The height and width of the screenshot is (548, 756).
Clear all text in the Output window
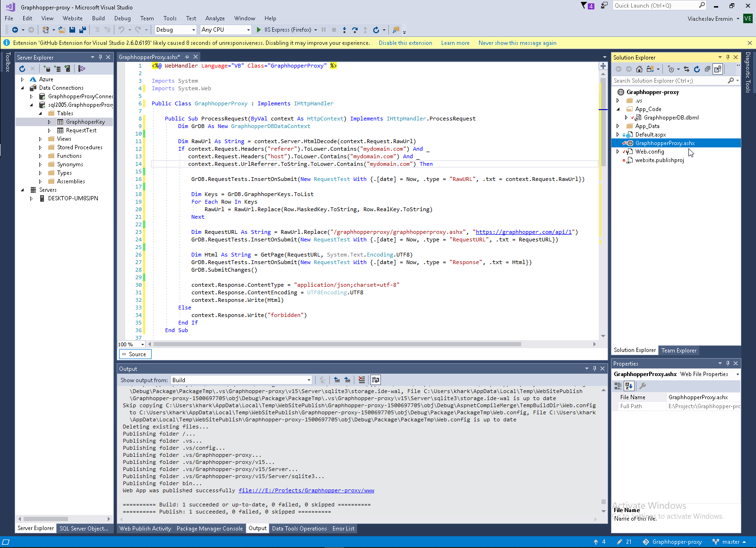361,380
